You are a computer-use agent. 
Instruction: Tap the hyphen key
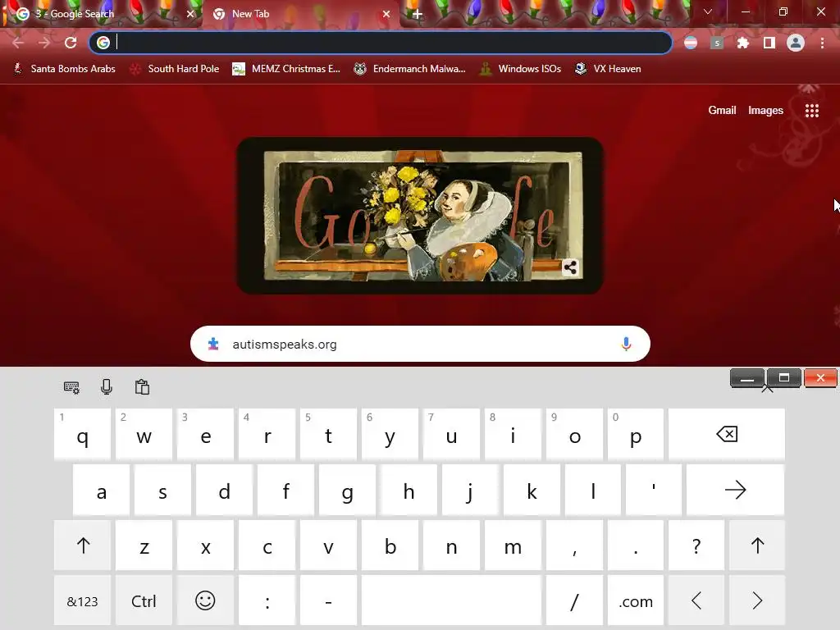[x=328, y=600]
